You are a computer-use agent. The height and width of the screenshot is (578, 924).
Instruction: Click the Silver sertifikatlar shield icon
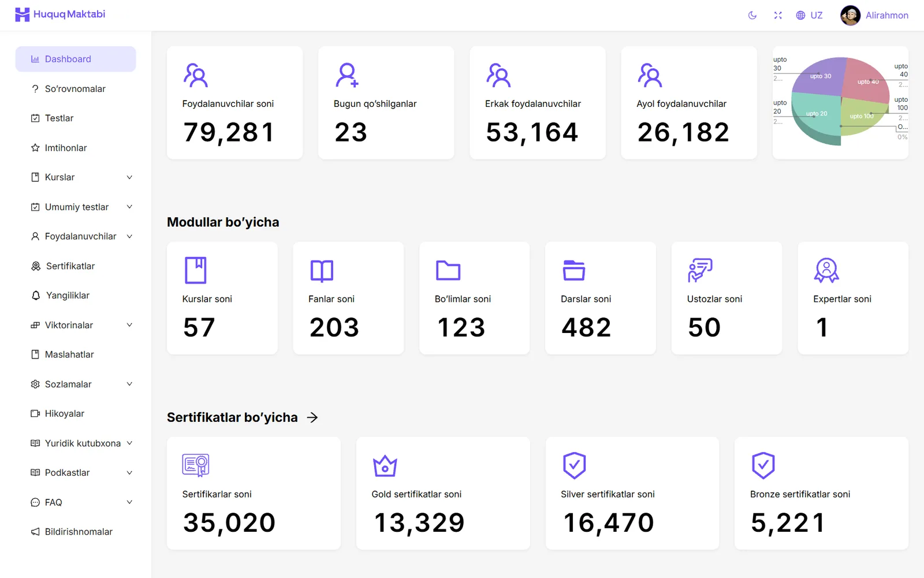point(574,465)
